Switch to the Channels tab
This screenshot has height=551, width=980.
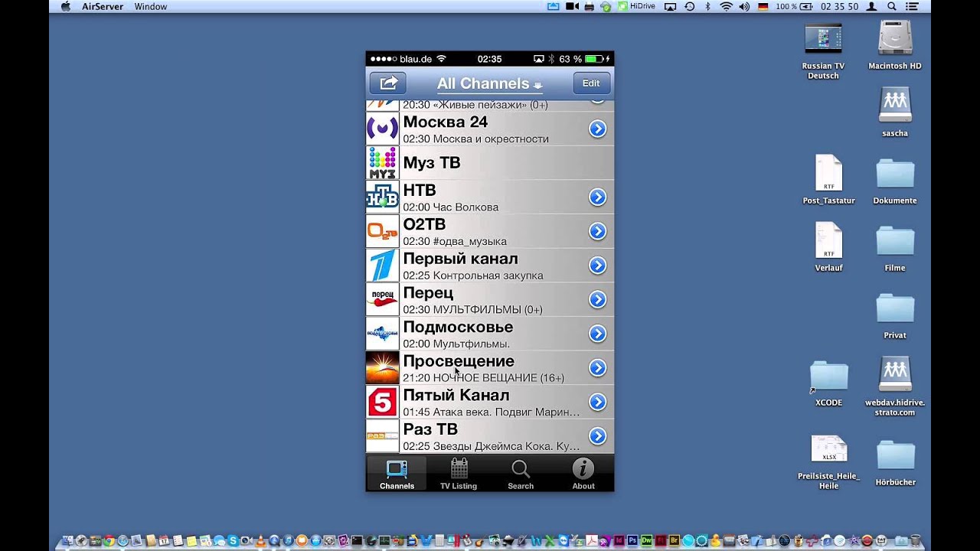pyautogui.click(x=397, y=474)
